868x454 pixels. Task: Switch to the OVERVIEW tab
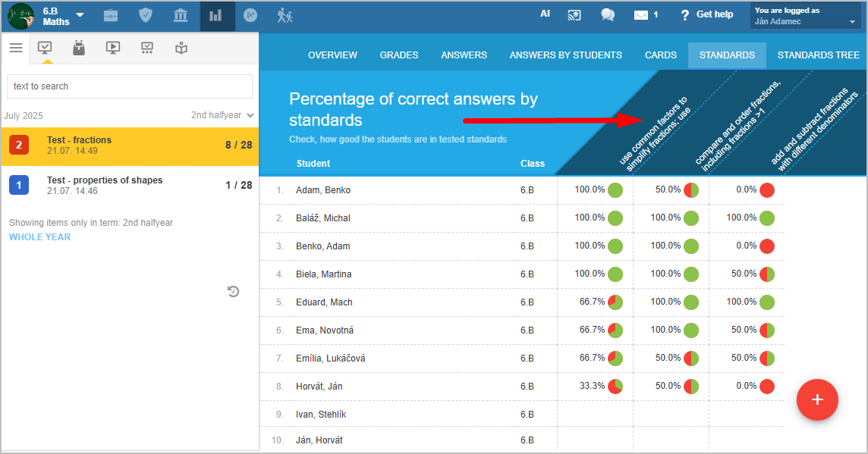332,55
